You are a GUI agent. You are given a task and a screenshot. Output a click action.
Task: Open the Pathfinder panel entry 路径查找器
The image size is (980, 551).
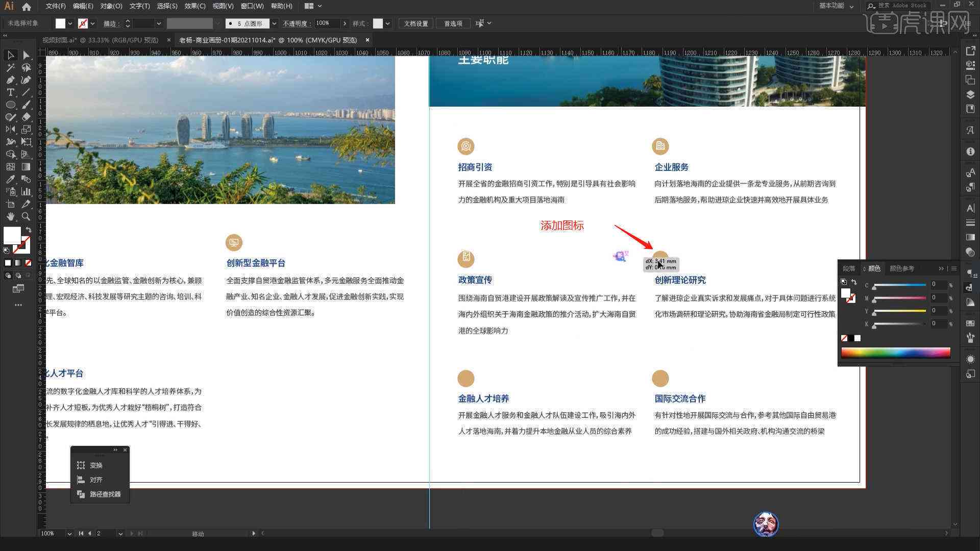pos(100,494)
